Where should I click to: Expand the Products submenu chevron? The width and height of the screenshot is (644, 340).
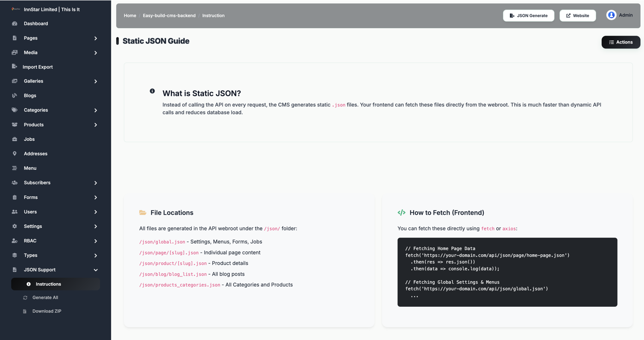(x=96, y=125)
